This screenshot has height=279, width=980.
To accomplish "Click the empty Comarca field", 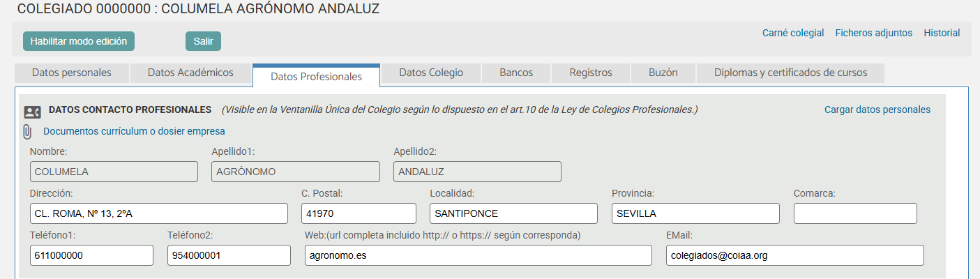I will 855,213.
